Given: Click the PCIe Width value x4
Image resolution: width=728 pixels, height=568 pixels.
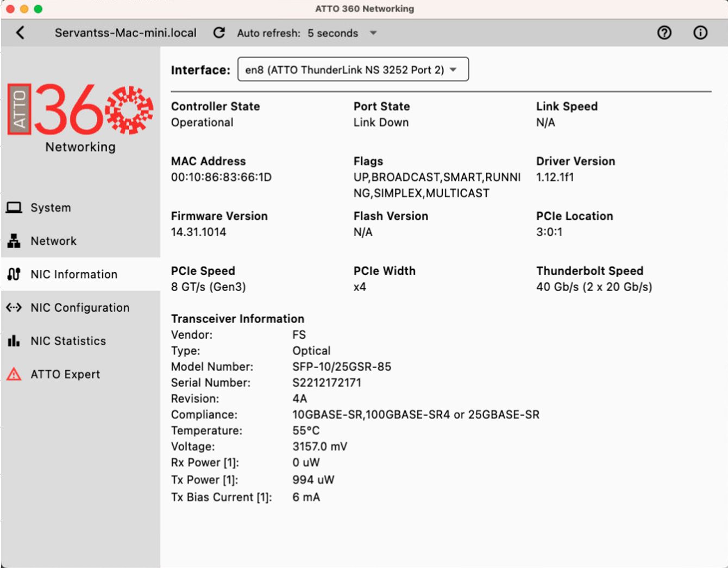Looking at the screenshot, I should coord(360,287).
